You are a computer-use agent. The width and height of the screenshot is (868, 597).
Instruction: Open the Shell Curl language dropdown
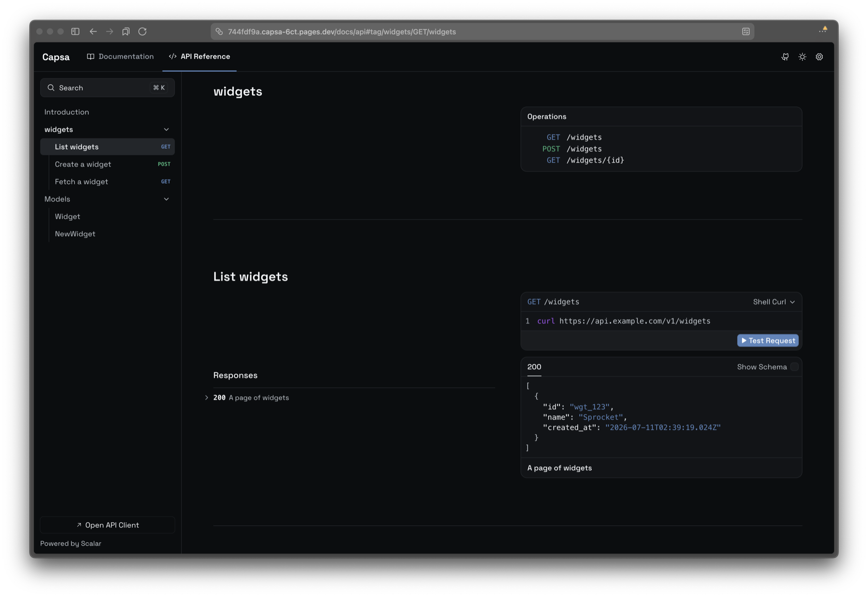click(x=774, y=302)
